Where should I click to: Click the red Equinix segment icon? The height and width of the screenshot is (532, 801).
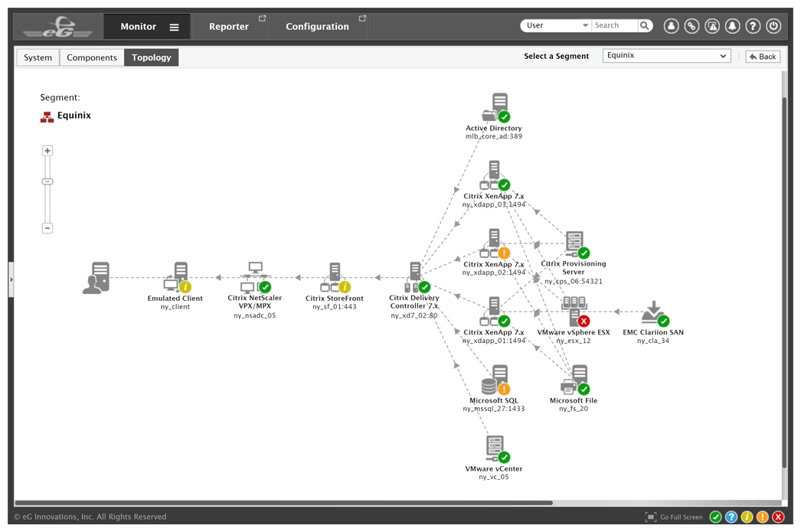click(x=47, y=117)
